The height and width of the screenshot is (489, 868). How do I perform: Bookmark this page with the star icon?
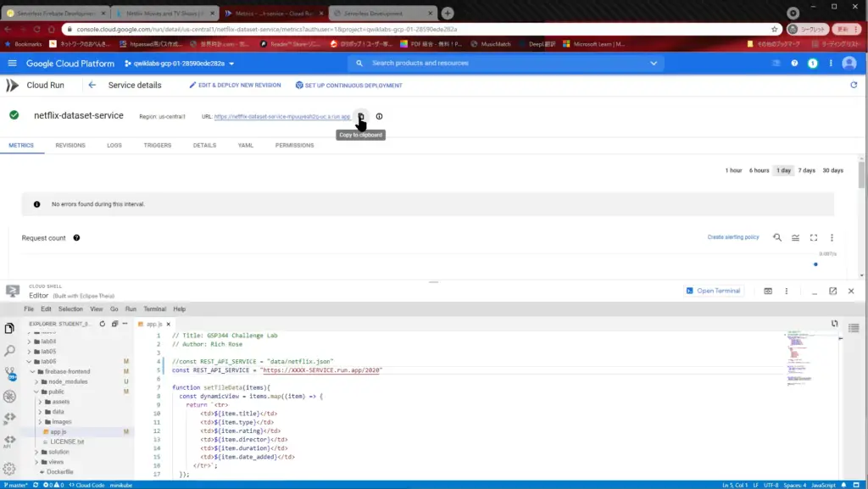(775, 30)
